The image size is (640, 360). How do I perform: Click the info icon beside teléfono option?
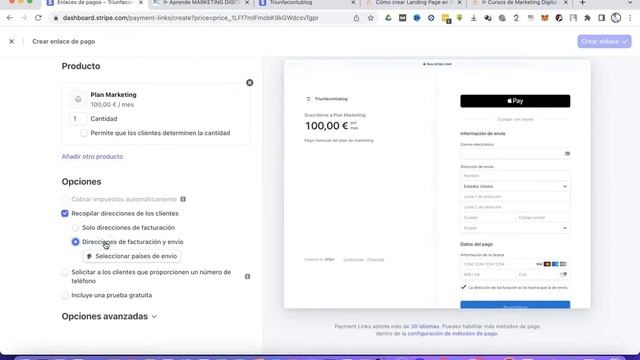tap(247, 276)
